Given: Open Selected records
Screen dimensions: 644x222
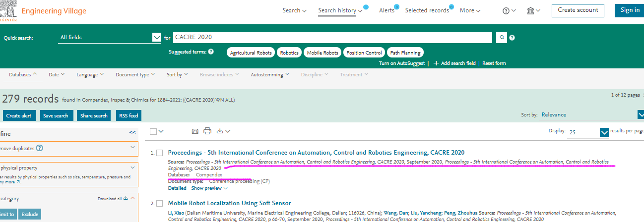Looking at the screenshot, I should [427, 10].
